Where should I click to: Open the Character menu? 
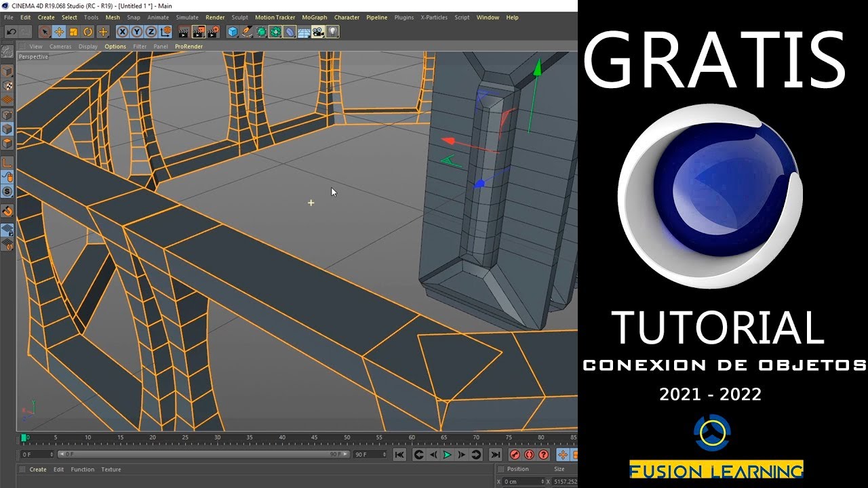(x=347, y=18)
